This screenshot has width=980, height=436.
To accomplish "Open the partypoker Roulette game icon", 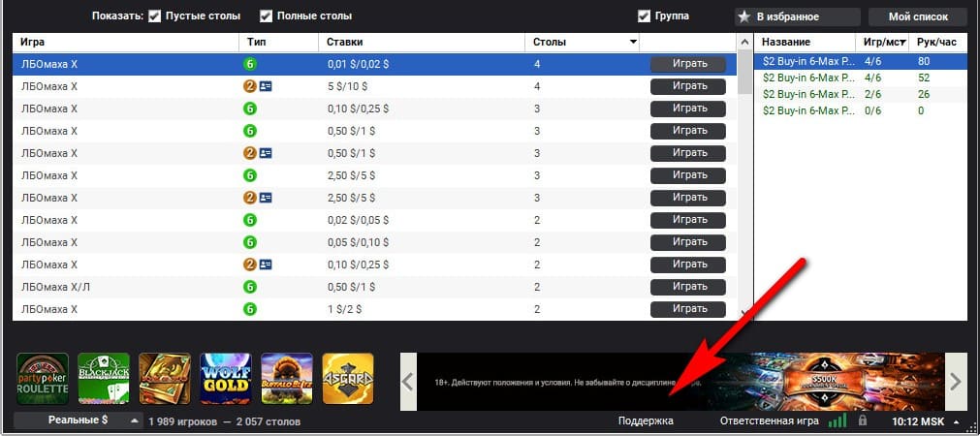I will coord(43,379).
